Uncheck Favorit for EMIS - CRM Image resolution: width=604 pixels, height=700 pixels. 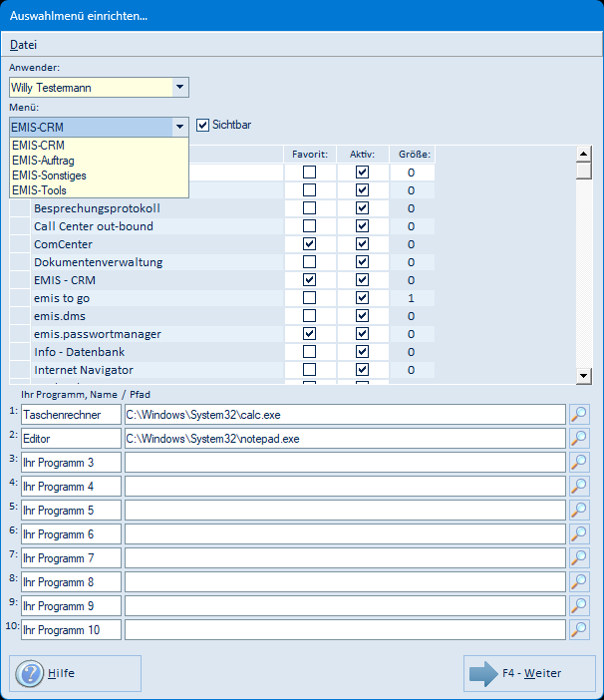click(309, 280)
